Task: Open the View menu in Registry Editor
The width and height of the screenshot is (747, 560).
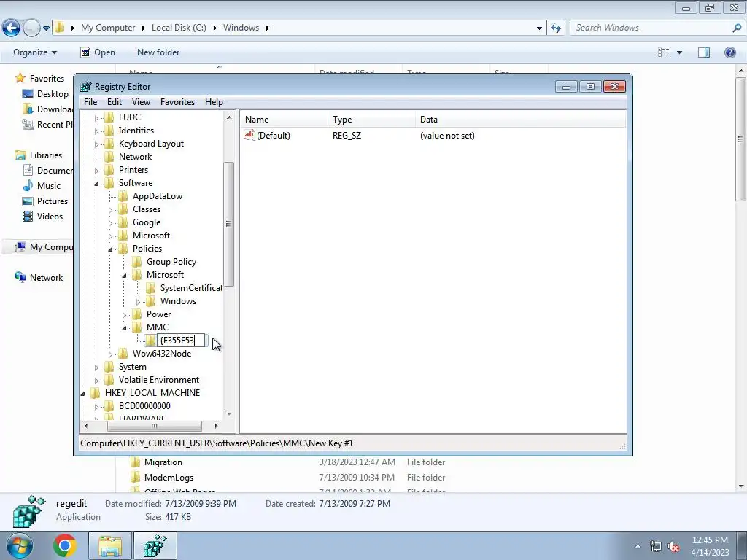Action: 141,102
